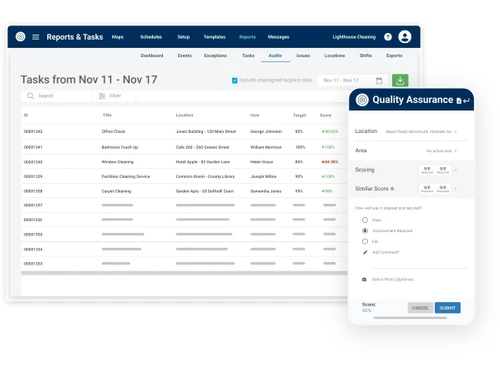Toggle Include unassigned location data checkbox

click(235, 80)
